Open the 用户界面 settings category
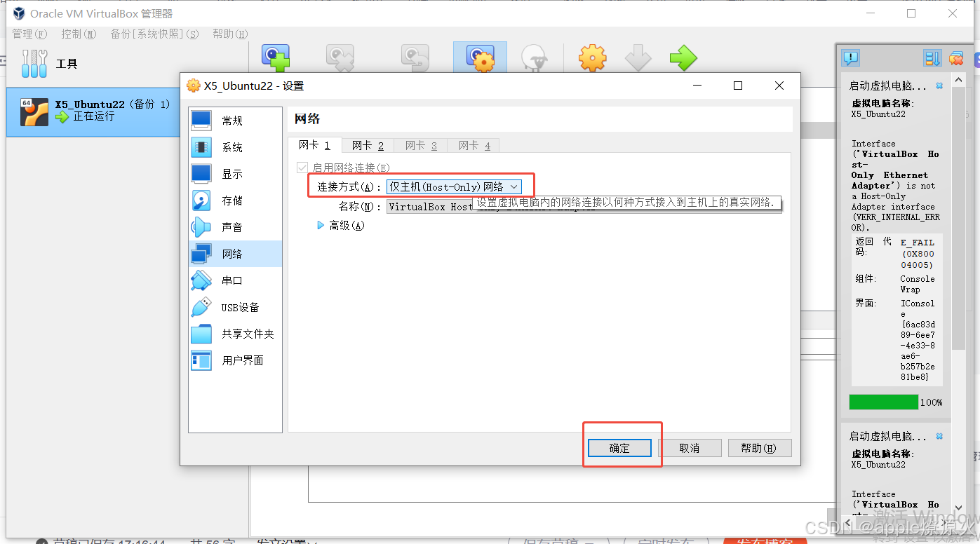 click(236, 360)
